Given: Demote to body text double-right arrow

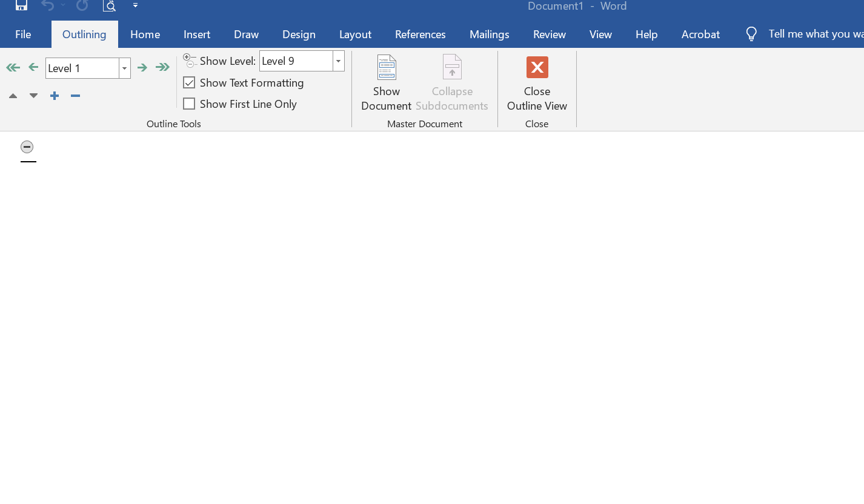Looking at the screenshot, I should click(162, 68).
